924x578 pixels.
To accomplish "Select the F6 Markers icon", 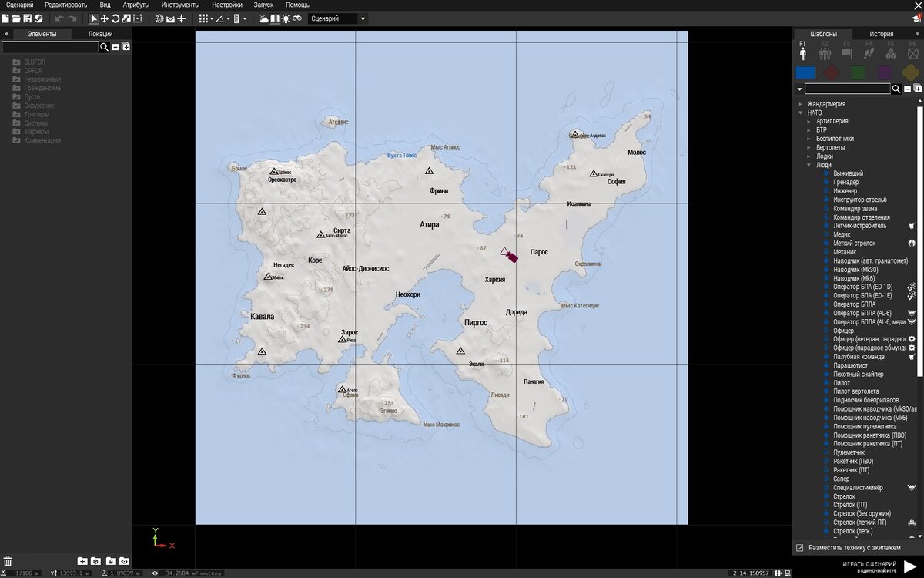I will click(x=913, y=53).
